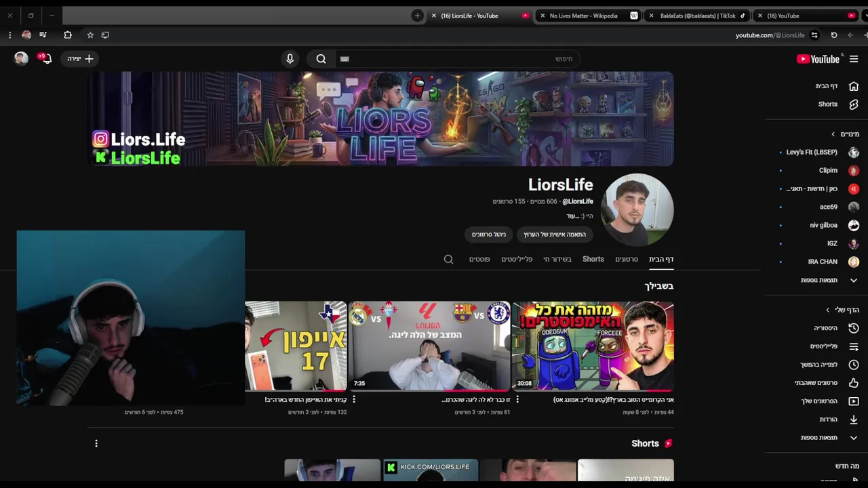This screenshot has width=868, height=488.
Task: Open the account avatar menu in YouTube header
Action: (21, 58)
